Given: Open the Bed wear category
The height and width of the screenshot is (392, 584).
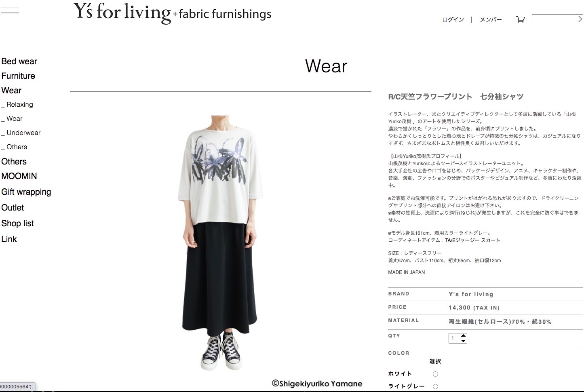Looking at the screenshot, I should (19, 61).
